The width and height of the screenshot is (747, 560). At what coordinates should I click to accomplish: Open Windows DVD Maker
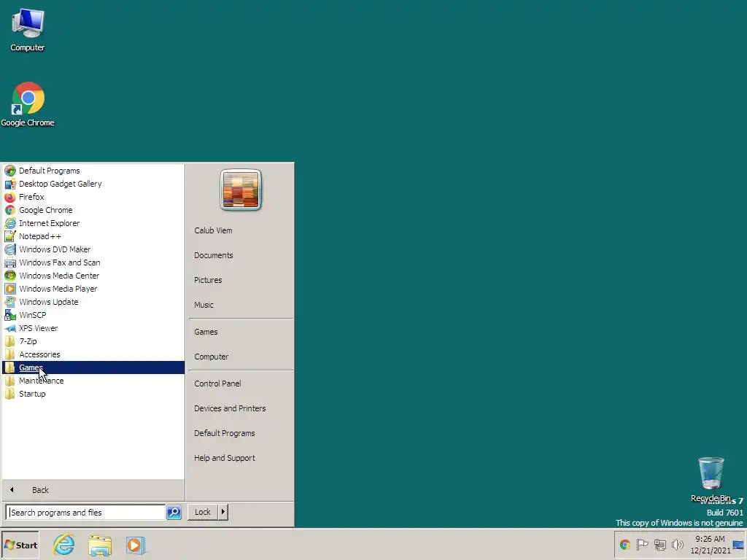pyautogui.click(x=93, y=249)
